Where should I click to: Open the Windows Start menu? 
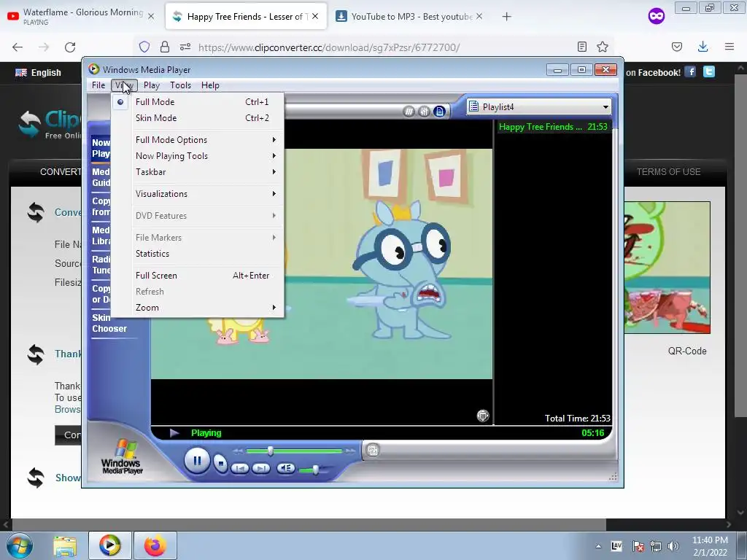tap(20, 545)
